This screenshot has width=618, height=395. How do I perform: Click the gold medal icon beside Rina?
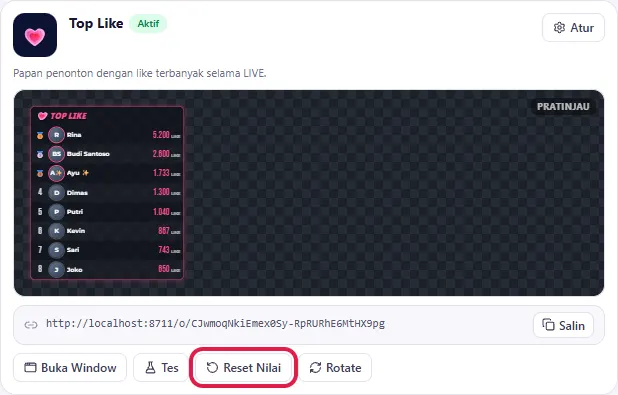(40, 135)
